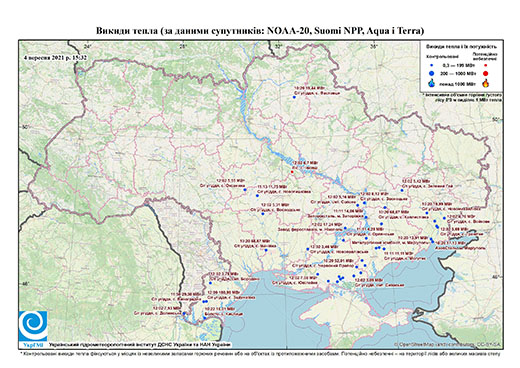Click the date stamp 4 вересня 2021
The image size is (520, 368).
[x=55, y=57]
